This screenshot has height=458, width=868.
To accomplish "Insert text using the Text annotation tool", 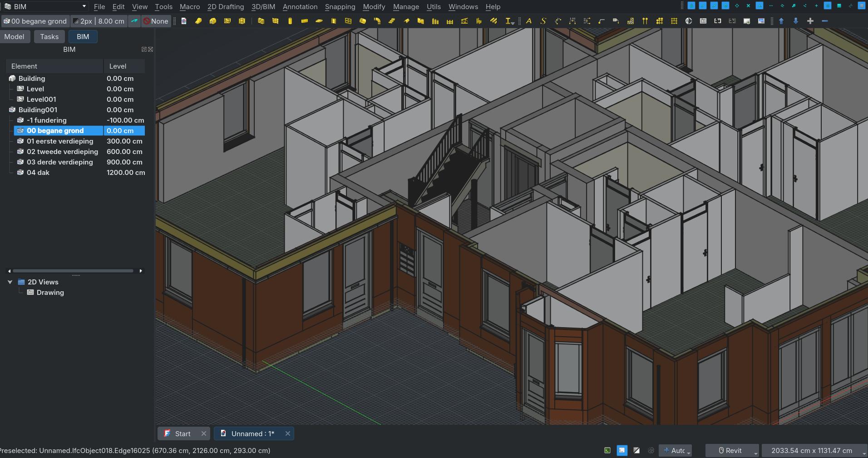I will pyautogui.click(x=528, y=21).
